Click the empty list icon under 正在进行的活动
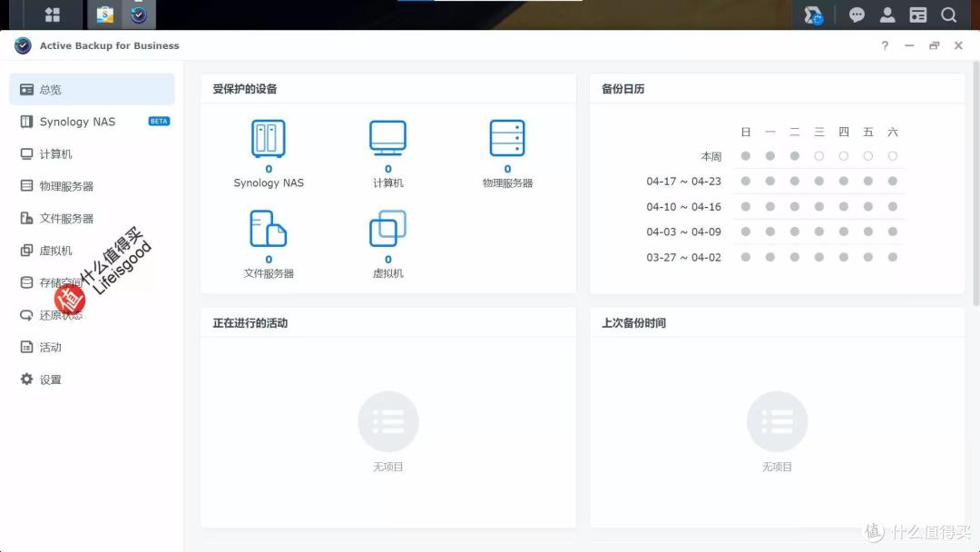The image size is (980, 552). 388,421
